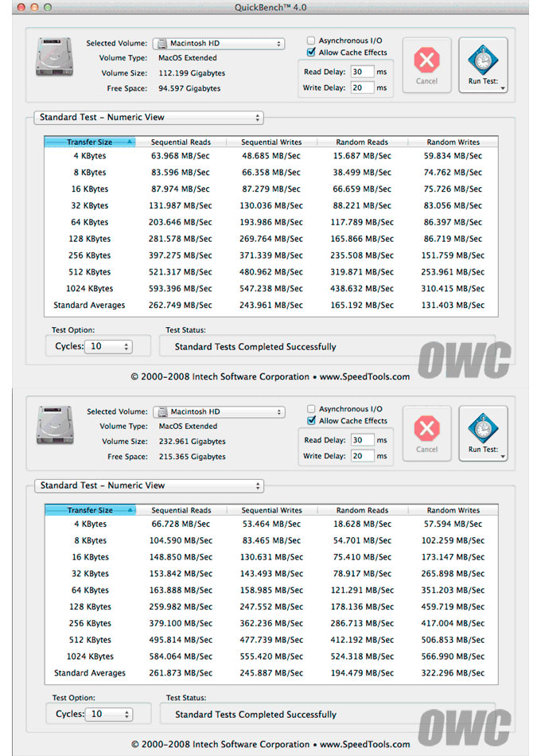541x756 pixels.
Task: Click lower Standard Tests Completed Successfully status
Action: pyautogui.click(x=255, y=715)
